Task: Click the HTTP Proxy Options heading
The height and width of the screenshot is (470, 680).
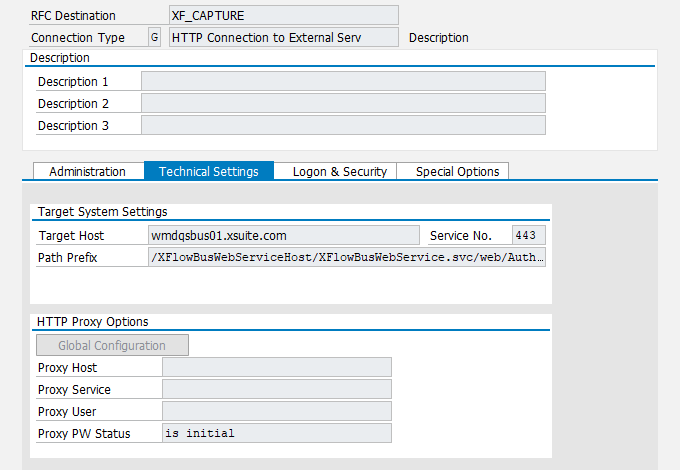Action: (92, 322)
